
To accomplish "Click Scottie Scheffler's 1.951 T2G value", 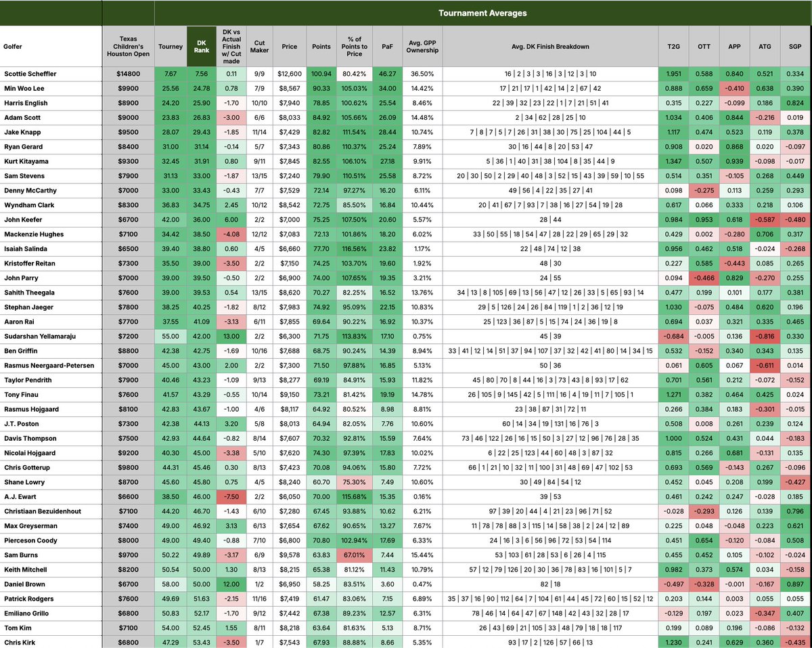I will tap(674, 74).
